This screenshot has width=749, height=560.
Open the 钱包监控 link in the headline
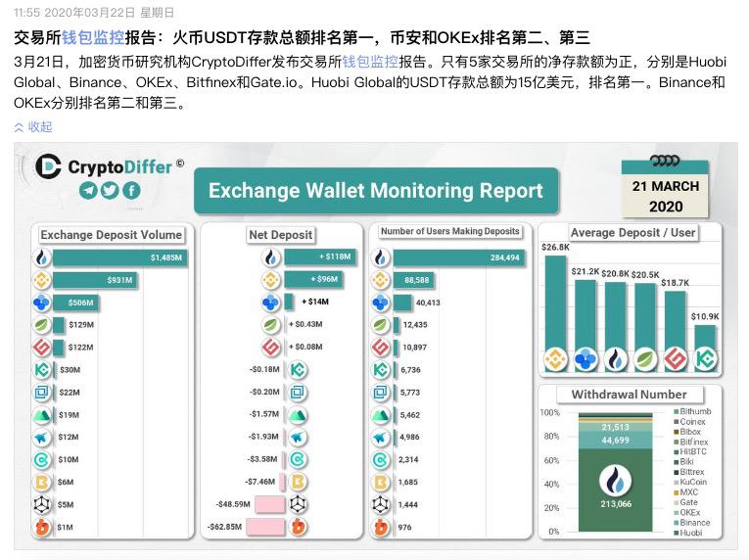click(x=93, y=37)
